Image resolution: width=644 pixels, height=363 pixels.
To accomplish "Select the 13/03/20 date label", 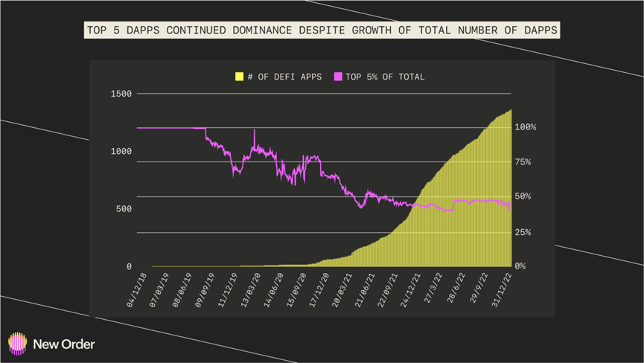I will coord(251,289).
